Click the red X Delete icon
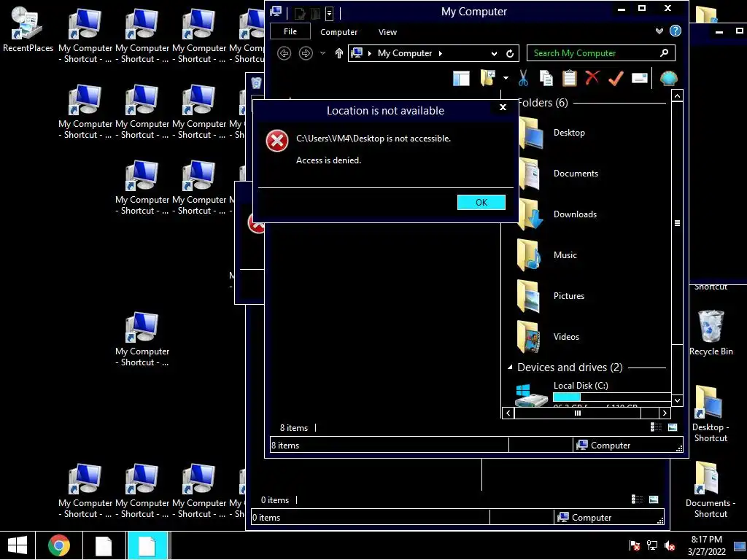Image resolution: width=747 pixels, height=560 pixels. [x=592, y=77]
